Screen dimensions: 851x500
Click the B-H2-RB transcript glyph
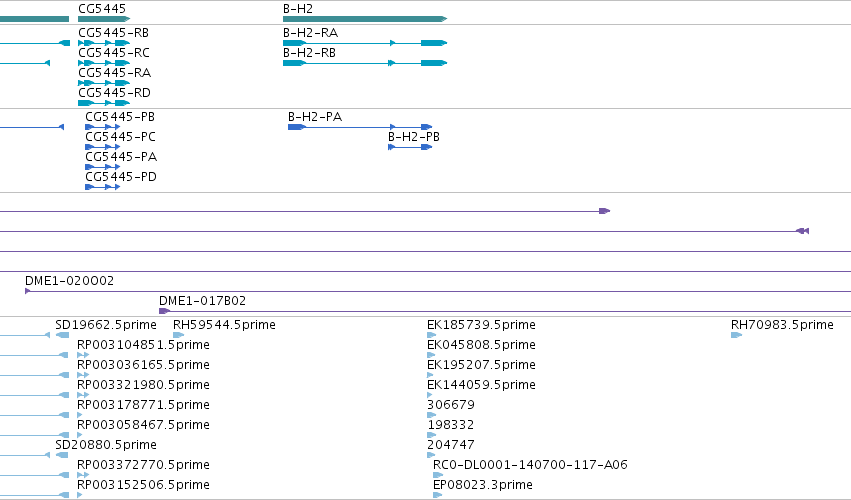(x=365, y=63)
